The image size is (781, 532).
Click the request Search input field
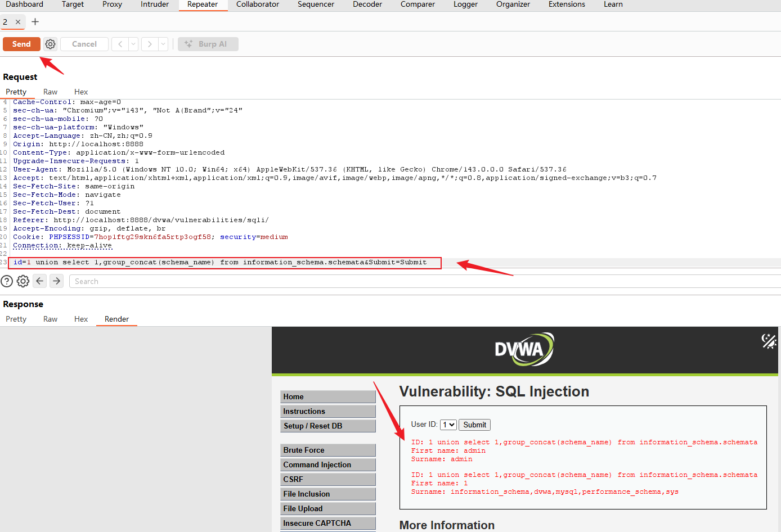pyautogui.click(x=424, y=281)
